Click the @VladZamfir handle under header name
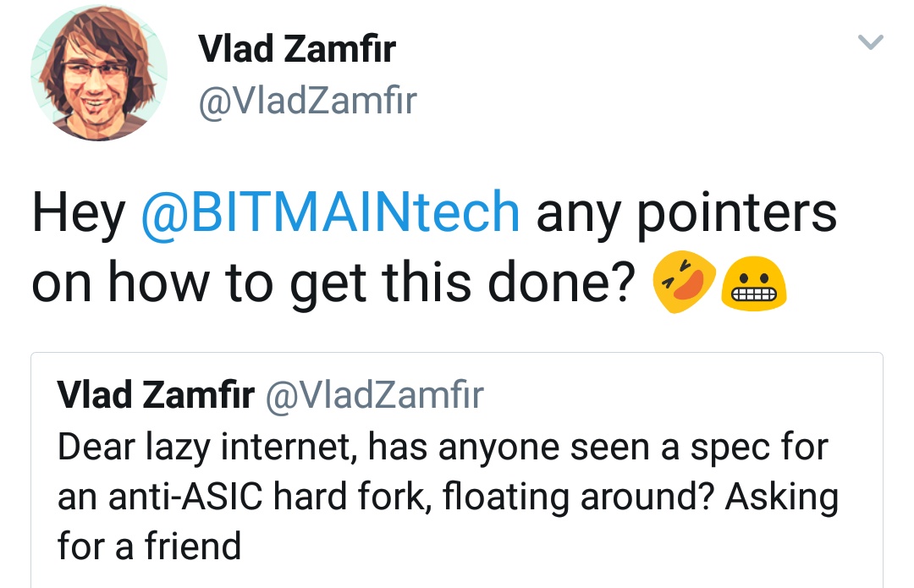914x588 pixels. click(x=306, y=101)
